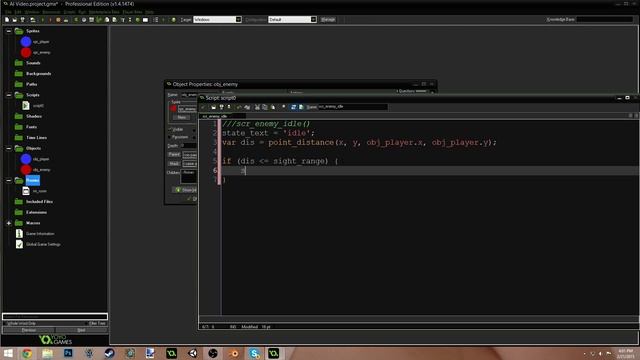Collapse the Sprites folder

[x=9, y=31]
